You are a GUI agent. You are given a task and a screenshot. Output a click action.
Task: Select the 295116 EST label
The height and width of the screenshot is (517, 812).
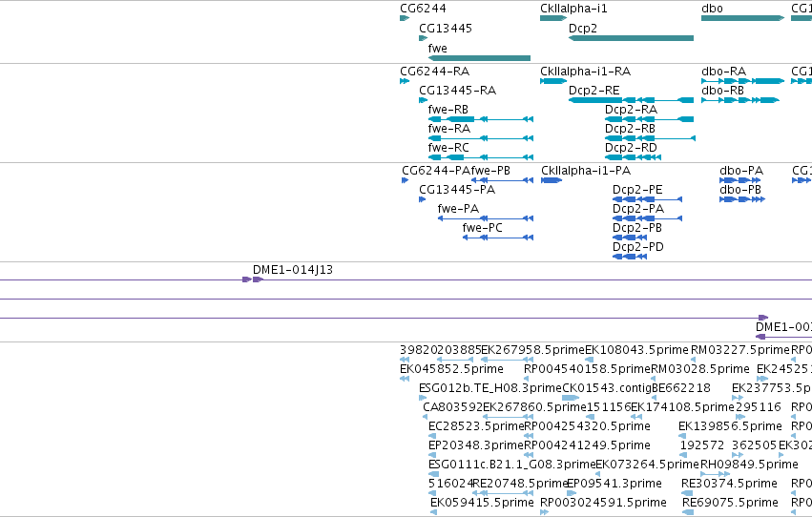click(x=759, y=407)
